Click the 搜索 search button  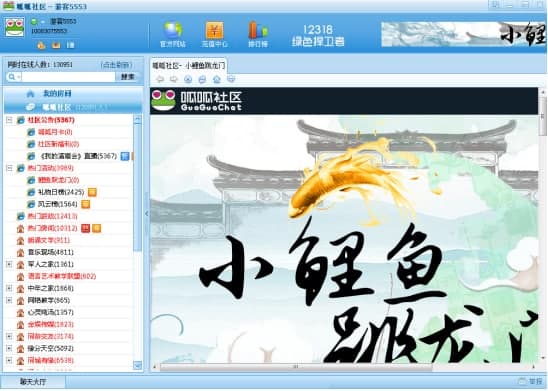click(x=127, y=77)
